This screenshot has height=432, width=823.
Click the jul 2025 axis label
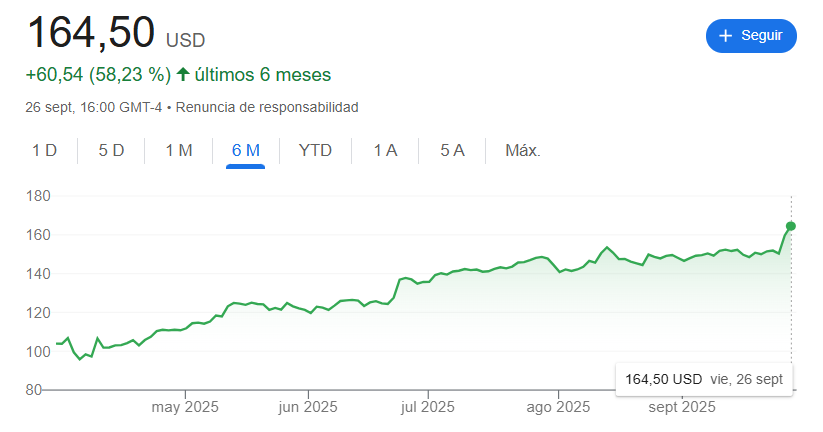point(427,407)
